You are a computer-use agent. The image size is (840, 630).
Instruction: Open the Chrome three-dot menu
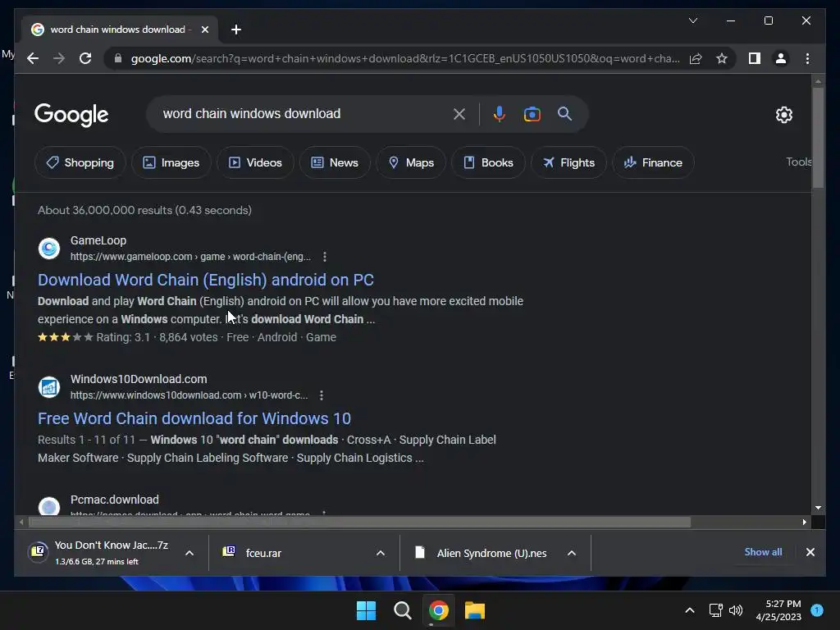tap(807, 58)
